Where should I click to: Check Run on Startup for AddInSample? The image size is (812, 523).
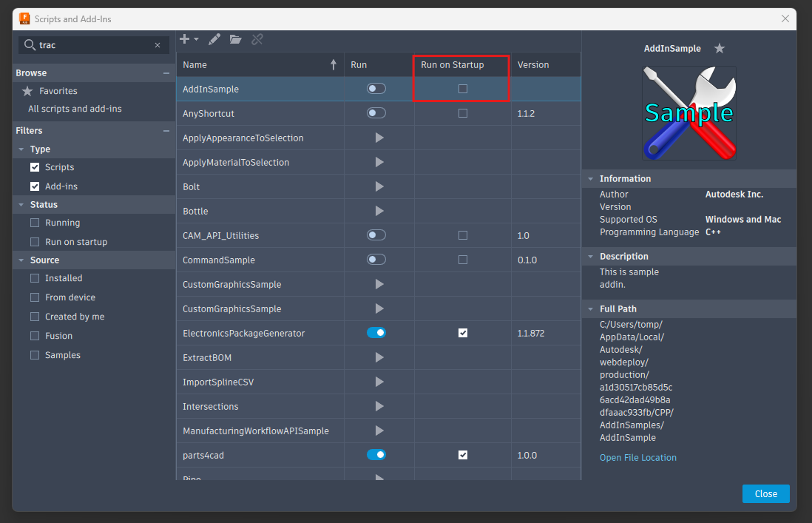tap(463, 89)
